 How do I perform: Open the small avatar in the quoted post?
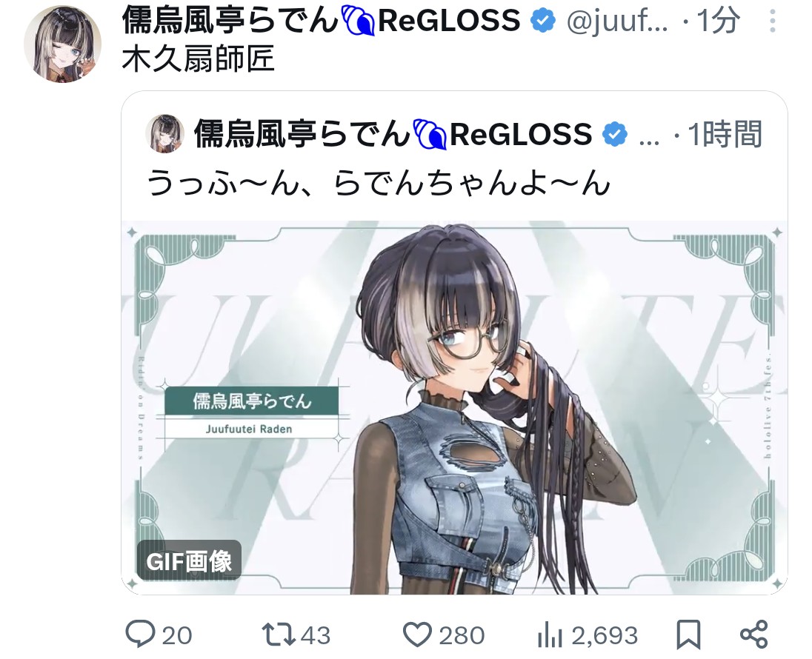(x=164, y=133)
